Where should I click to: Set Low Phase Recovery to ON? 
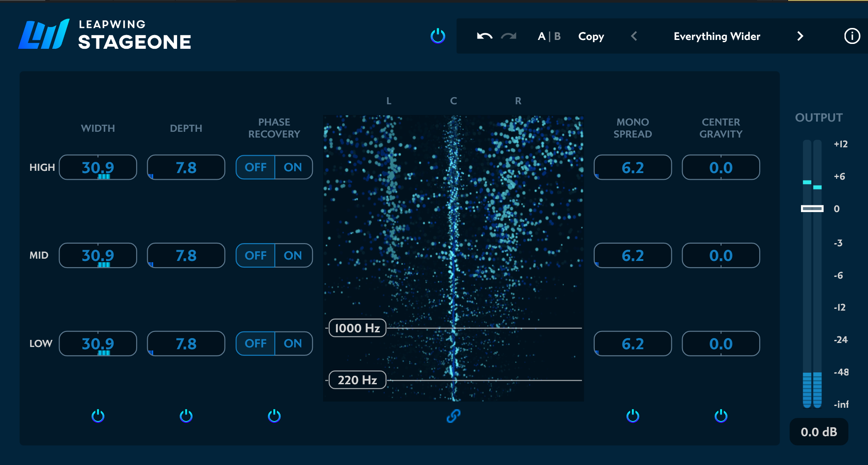(293, 343)
